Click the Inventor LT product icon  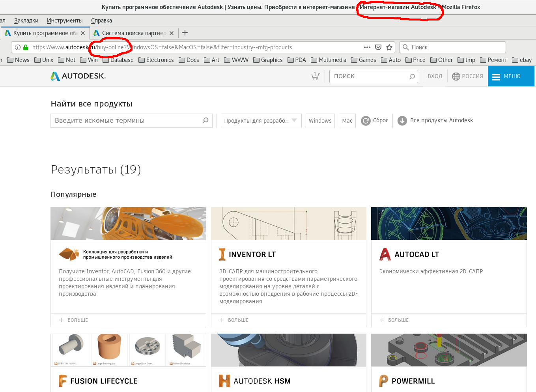[222, 254]
